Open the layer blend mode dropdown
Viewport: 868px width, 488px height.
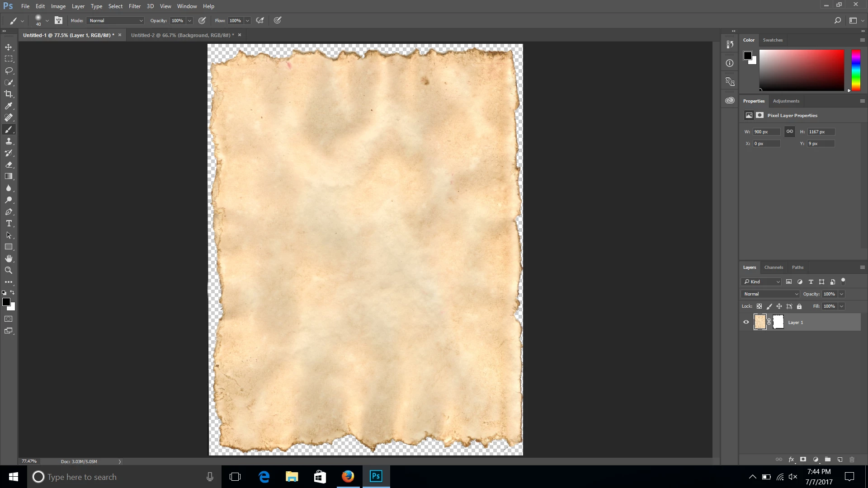[770, 294]
